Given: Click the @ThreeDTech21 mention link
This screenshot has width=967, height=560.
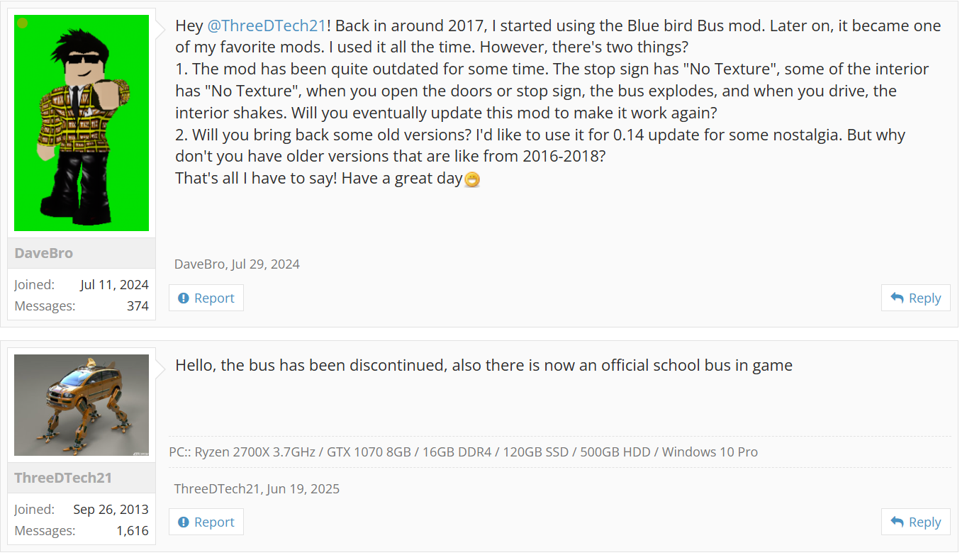Looking at the screenshot, I should (267, 26).
